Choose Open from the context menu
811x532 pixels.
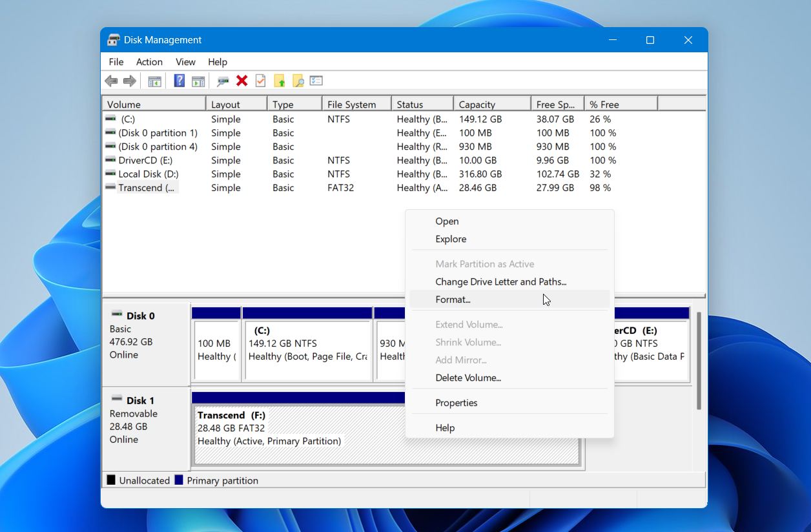pyautogui.click(x=509, y=221)
